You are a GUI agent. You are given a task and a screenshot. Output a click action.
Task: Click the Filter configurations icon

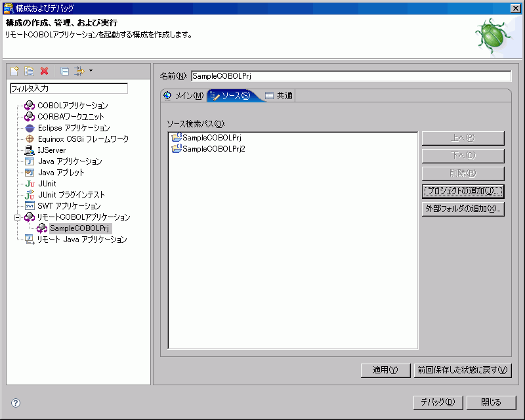tap(79, 71)
